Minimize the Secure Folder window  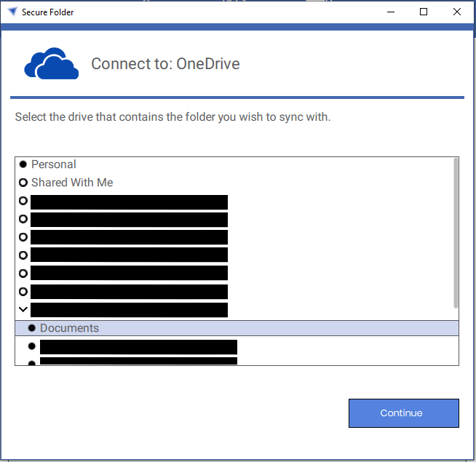pyautogui.click(x=391, y=12)
